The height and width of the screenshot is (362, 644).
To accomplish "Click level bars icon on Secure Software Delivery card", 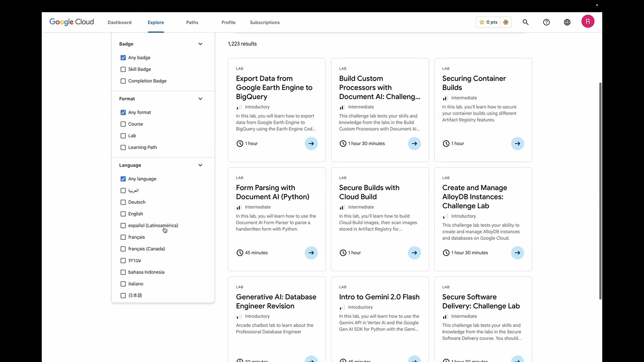I will tap(445, 316).
